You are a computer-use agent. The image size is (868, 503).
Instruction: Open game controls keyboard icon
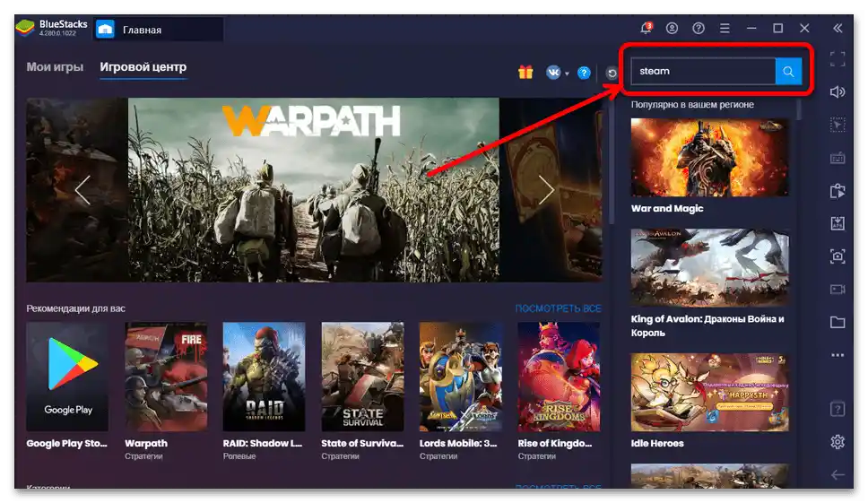(x=838, y=159)
